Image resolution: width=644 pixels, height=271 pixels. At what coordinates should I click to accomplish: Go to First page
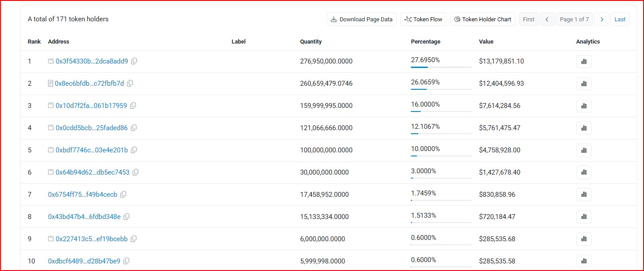coord(529,19)
